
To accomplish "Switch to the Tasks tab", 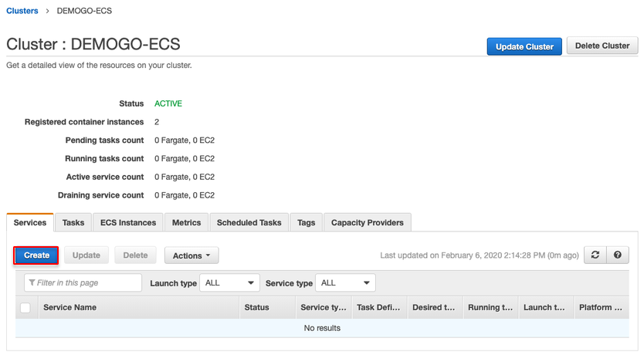I will [x=73, y=222].
